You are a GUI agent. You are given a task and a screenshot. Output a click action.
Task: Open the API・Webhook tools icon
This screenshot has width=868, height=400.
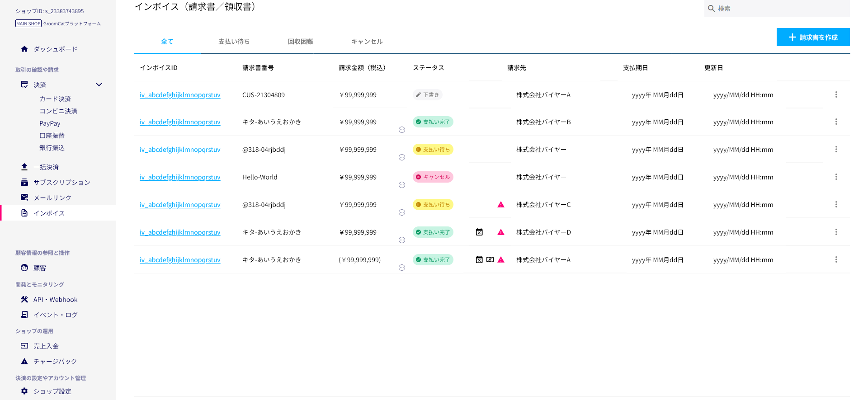coord(24,300)
